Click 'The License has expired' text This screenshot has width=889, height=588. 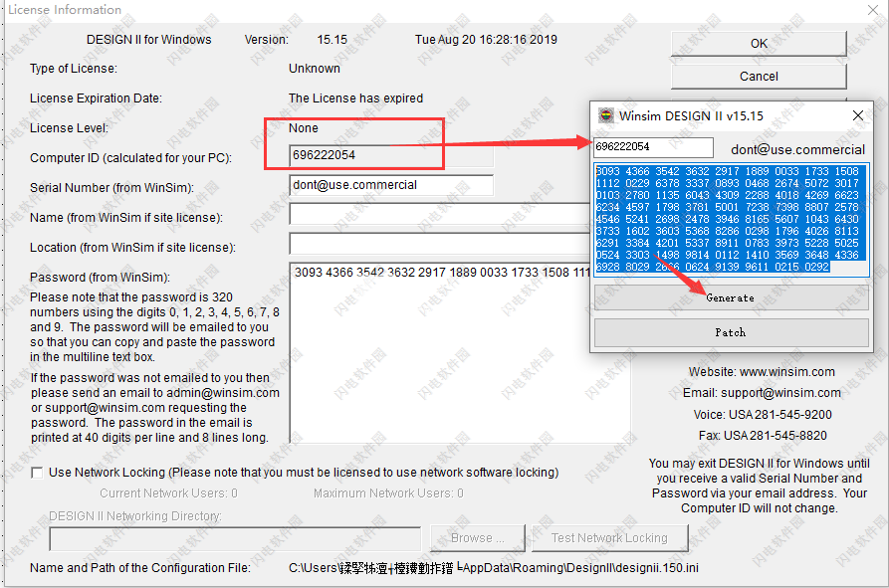(x=355, y=98)
